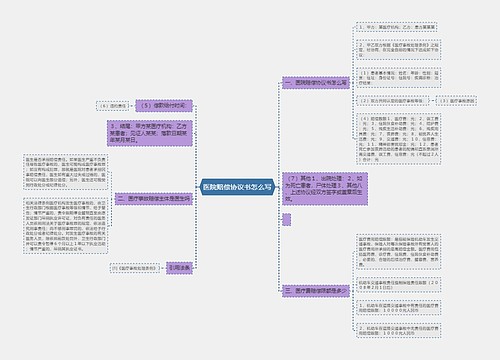The height and width of the screenshot is (360, 500).
Task: Select the 1000元人民币 limit node
Action: click(399, 330)
